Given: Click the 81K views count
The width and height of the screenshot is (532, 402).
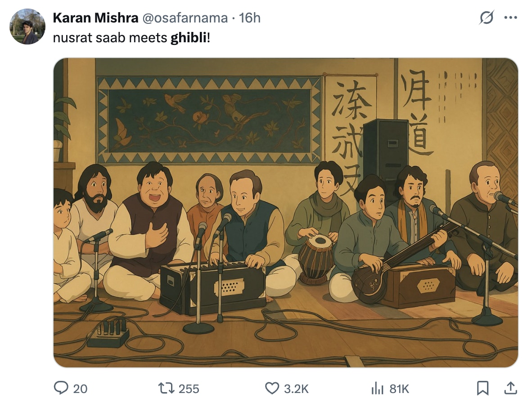Looking at the screenshot, I should click(x=399, y=389).
